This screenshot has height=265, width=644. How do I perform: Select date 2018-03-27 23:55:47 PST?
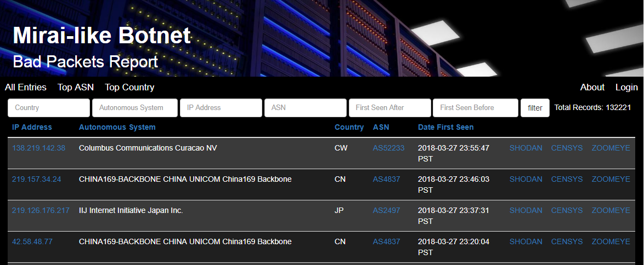click(454, 153)
